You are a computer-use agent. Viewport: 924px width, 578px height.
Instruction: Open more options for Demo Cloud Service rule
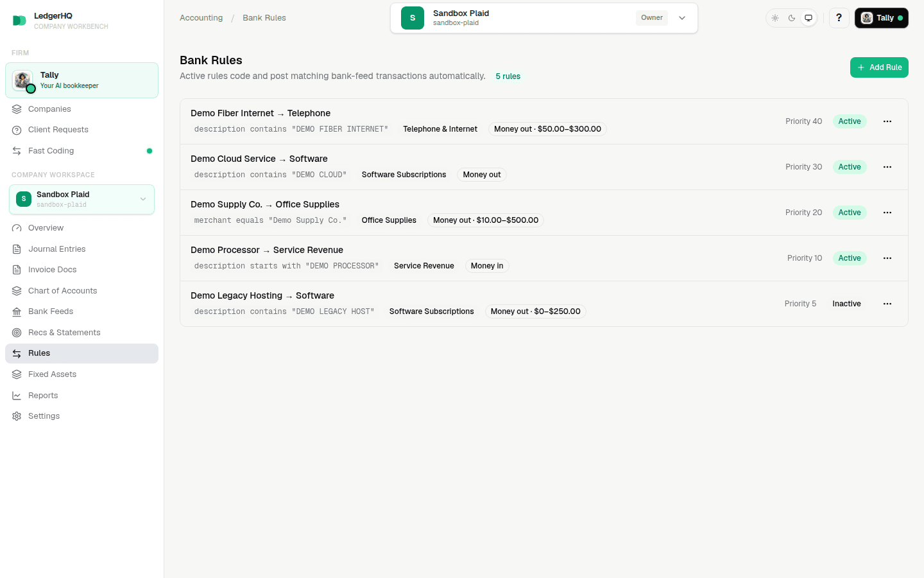coord(887,167)
